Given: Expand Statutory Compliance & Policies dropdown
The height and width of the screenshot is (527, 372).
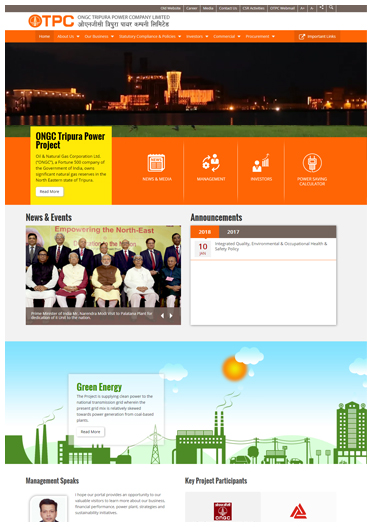Looking at the screenshot, I should [150, 36].
